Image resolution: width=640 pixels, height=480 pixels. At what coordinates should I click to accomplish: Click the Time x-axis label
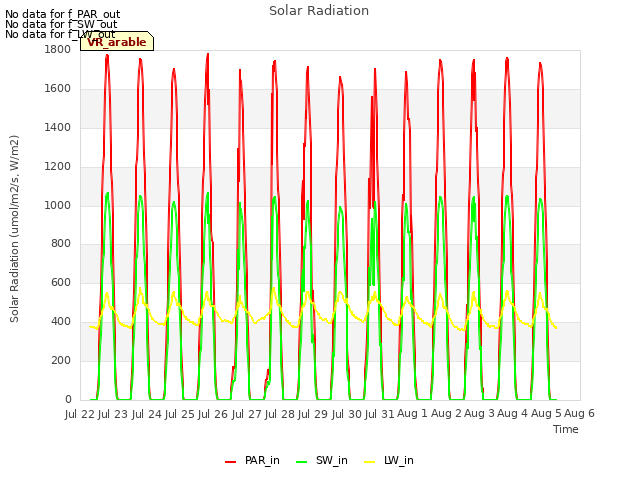(566, 429)
